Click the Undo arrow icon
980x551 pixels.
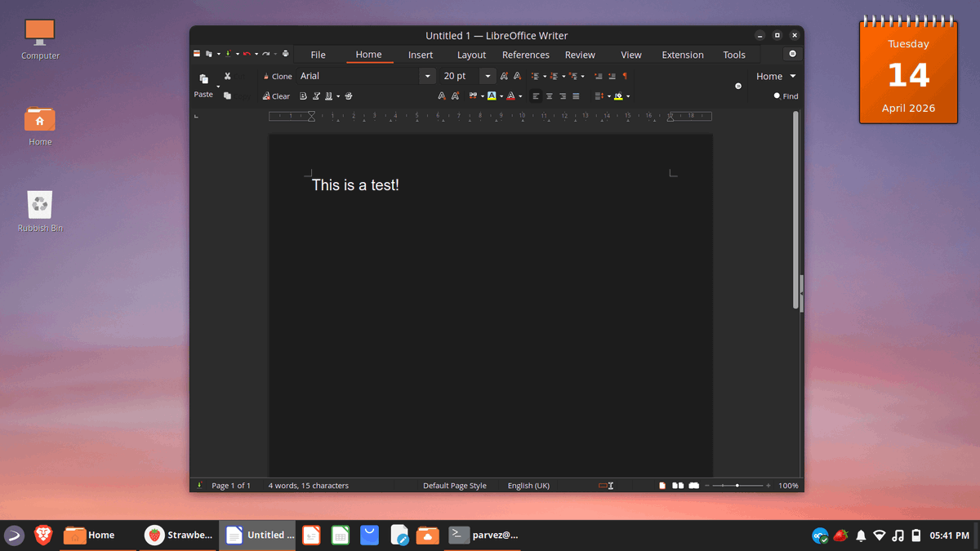(x=247, y=54)
